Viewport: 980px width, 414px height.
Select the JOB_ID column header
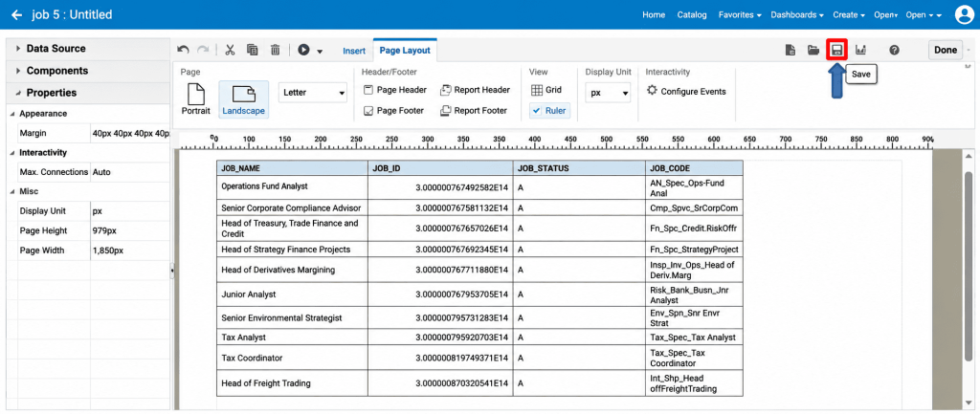pos(440,168)
